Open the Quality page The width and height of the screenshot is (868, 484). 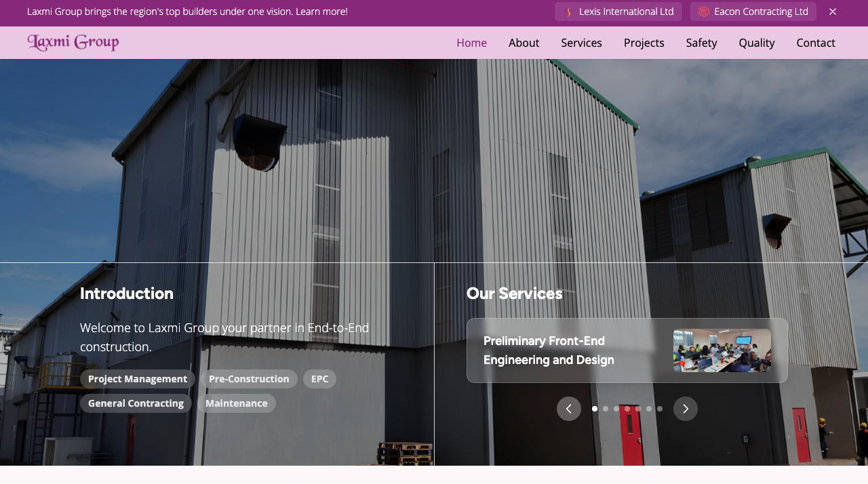(757, 43)
